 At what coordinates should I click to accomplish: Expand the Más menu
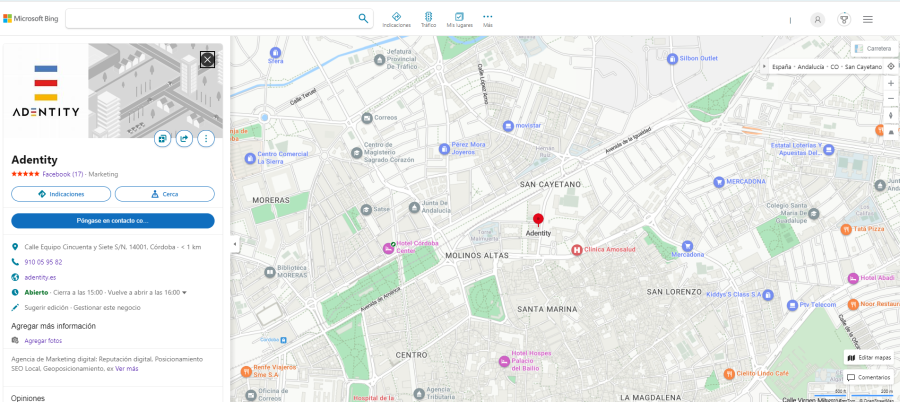coord(488,18)
